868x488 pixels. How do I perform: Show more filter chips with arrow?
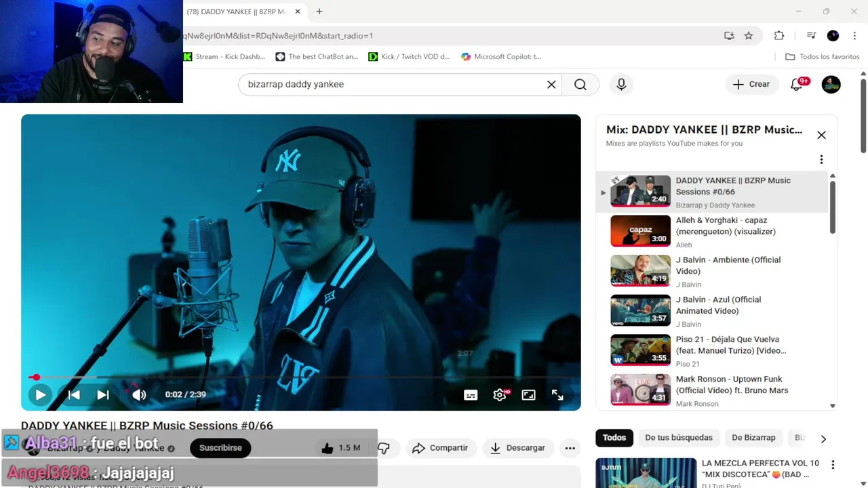823,439
